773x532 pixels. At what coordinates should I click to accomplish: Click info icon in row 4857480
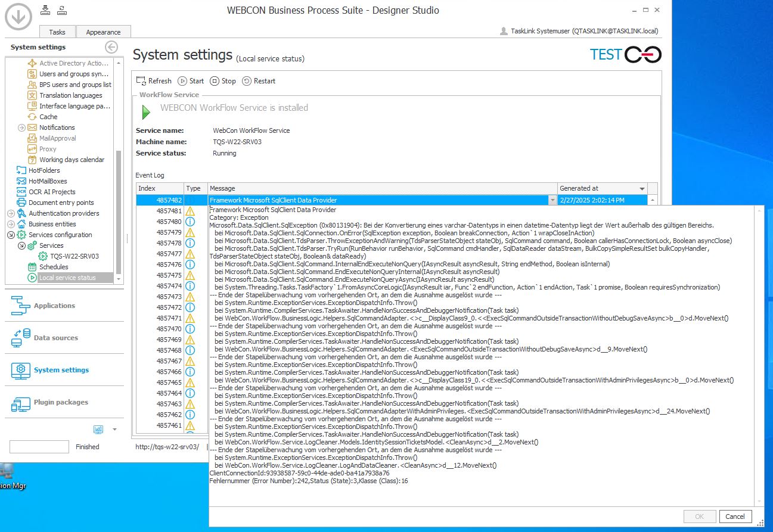(190, 222)
